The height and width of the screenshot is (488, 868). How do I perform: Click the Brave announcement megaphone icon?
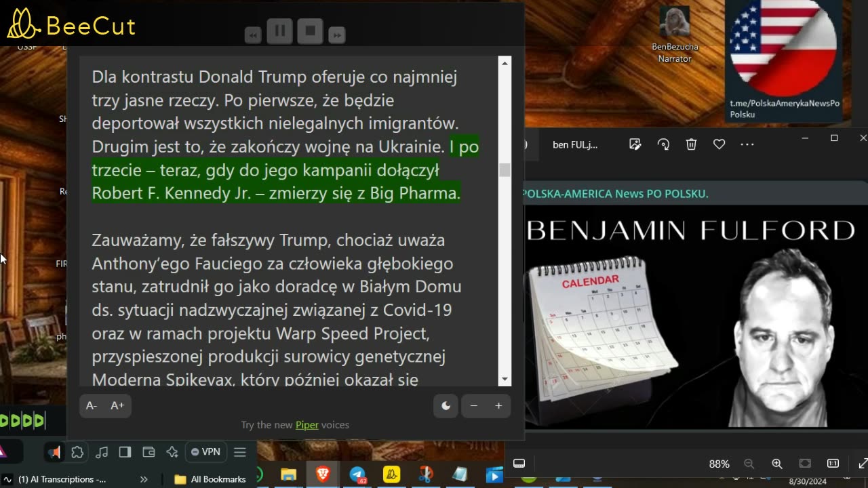pyautogui.click(x=54, y=452)
